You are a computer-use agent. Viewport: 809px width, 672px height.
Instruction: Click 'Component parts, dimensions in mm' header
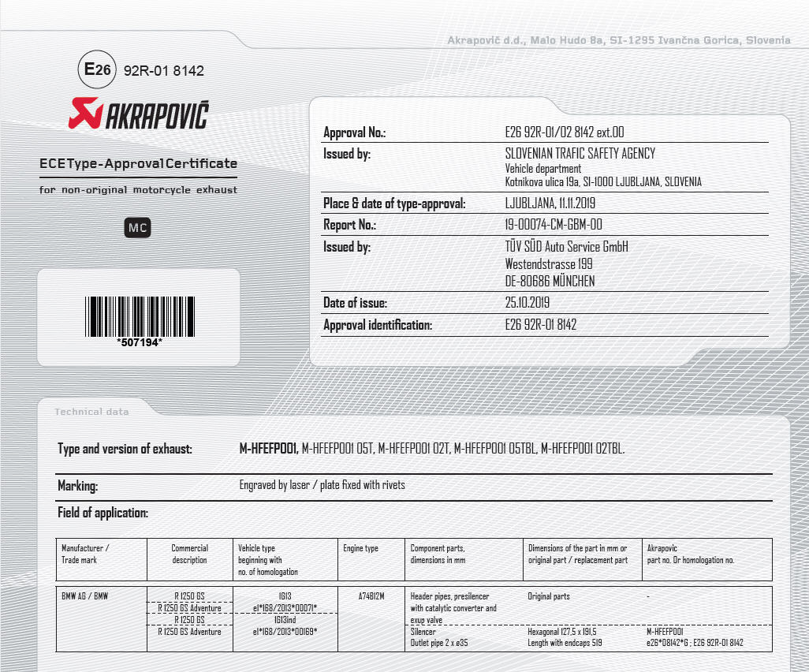click(438, 554)
